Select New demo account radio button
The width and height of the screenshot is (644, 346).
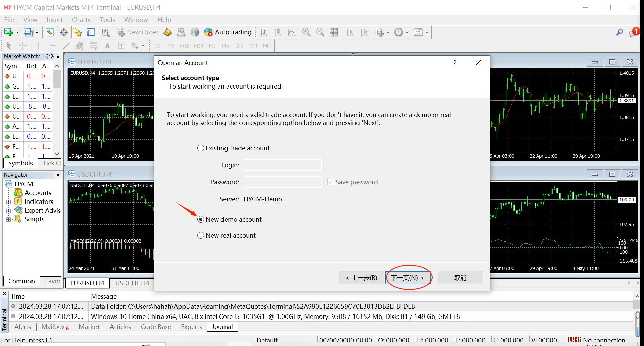pos(201,219)
